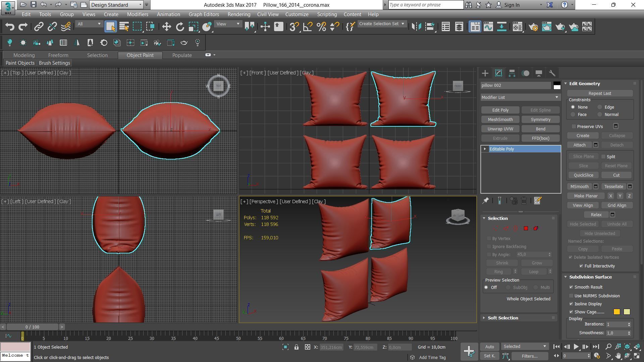Play the animation

click(576, 347)
